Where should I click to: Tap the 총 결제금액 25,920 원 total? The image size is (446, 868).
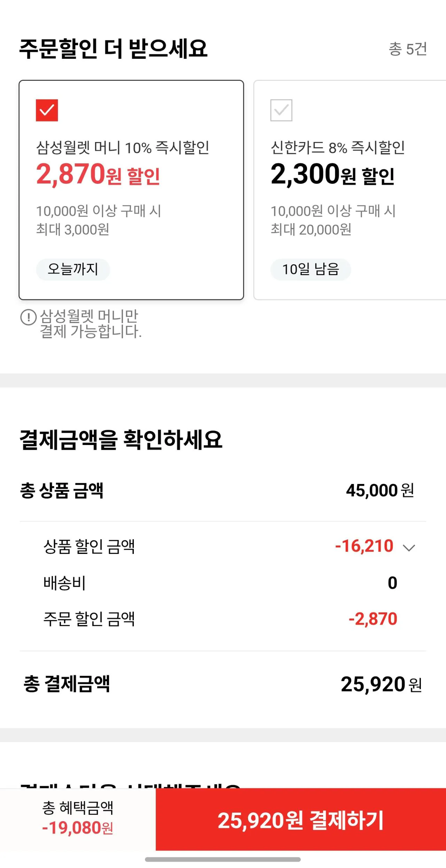(x=381, y=685)
